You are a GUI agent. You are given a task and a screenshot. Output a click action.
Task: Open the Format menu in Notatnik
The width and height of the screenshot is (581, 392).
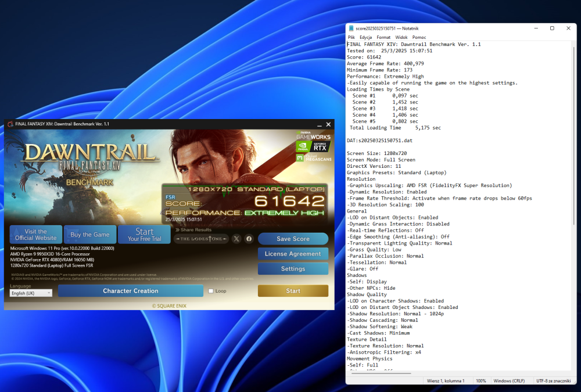click(383, 37)
